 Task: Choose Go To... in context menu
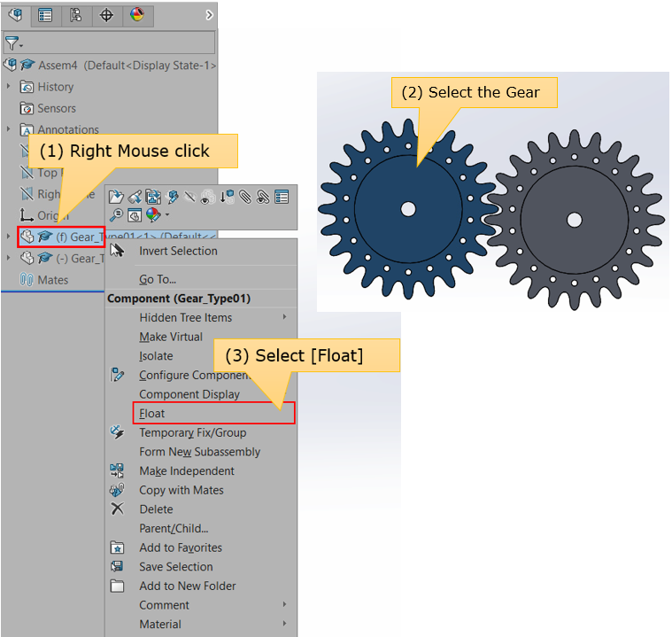point(158,279)
